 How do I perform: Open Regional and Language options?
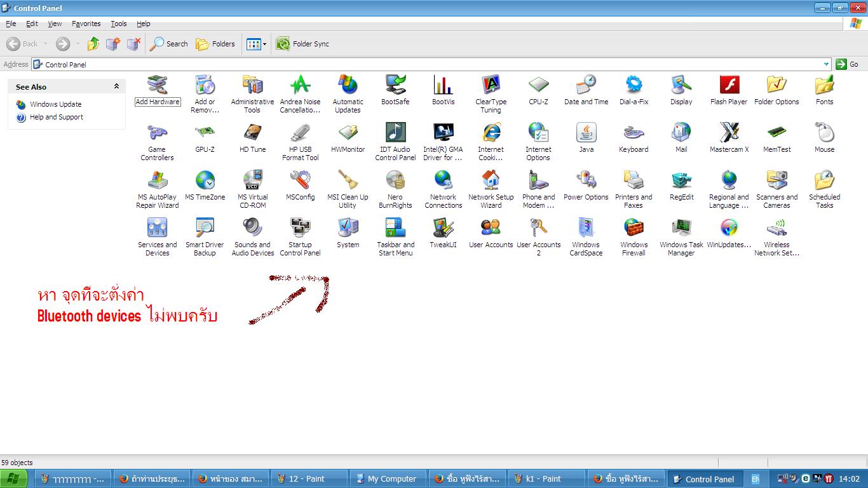(729, 190)
